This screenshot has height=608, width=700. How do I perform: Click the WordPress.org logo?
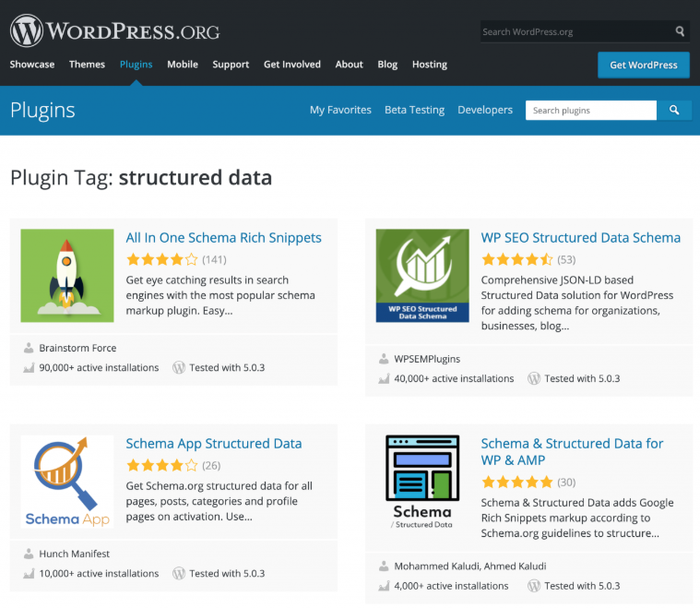115,30
